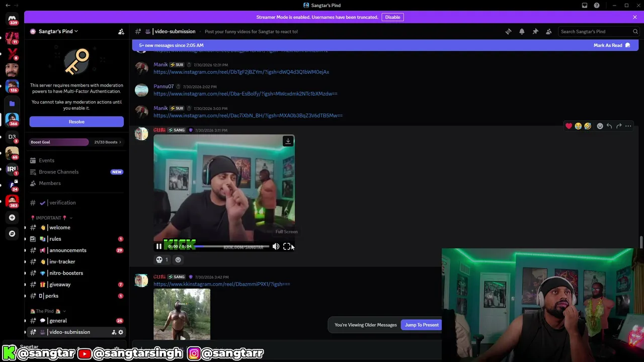Open the Inbox icon in title bar
Image resolution: width=644 pixels, height=362 pixels.
585,5
